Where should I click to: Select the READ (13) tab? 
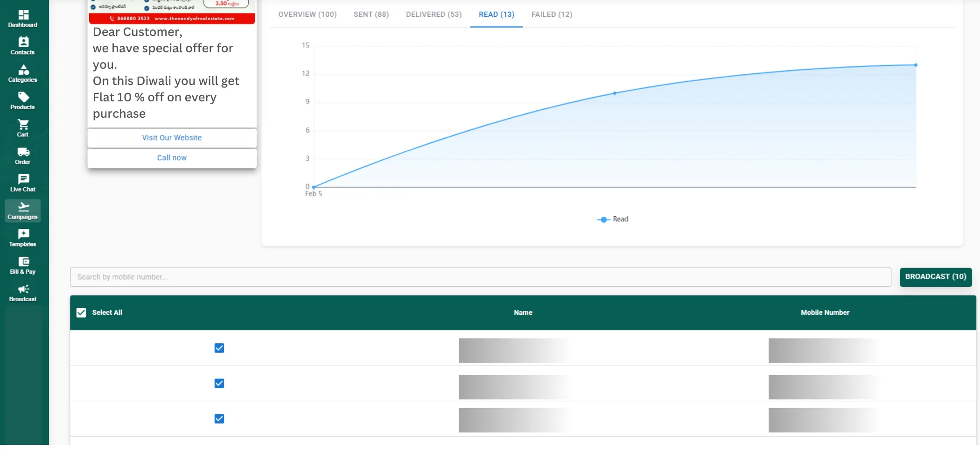[497, 14]
